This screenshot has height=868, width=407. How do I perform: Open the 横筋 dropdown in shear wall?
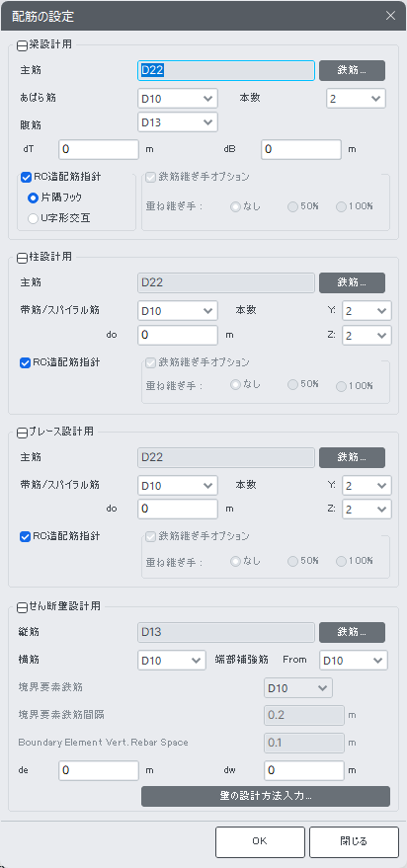point(172,661)
